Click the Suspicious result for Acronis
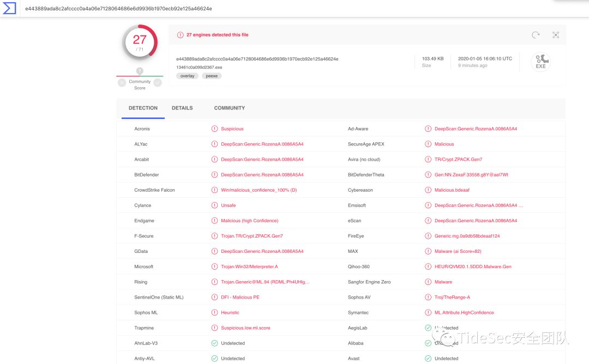 pos(232,129)
